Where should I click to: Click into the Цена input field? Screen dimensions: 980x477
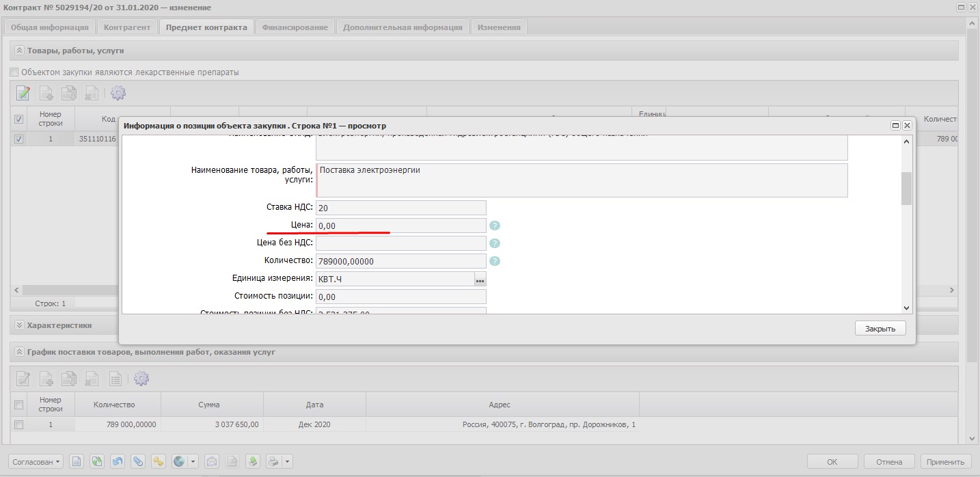coord(400,226)
